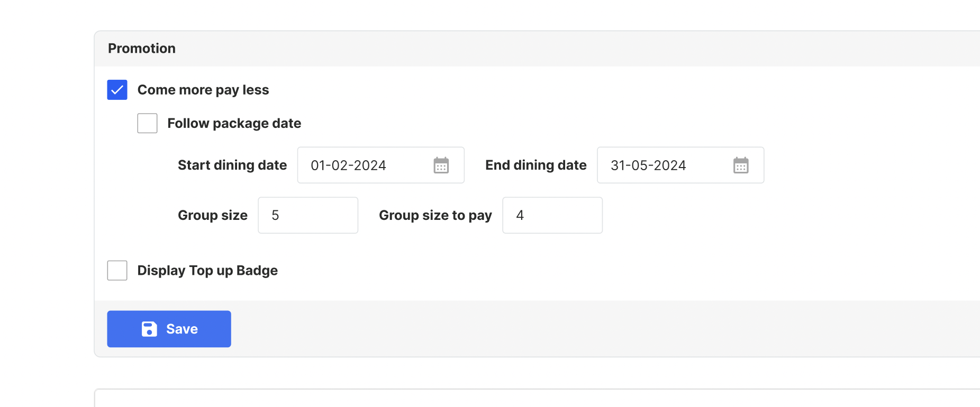Click the "Group size" label
The height and width of the screenshot is (407, 980).
213,215
